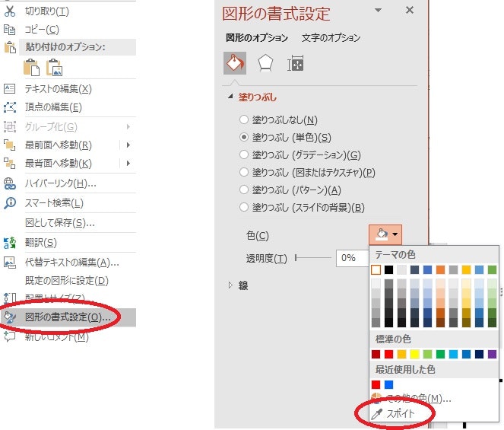Viewport: 504px width, 430px height.
Task: Collapse the 塗りつぶし section triangle
Action: (230, 96)
